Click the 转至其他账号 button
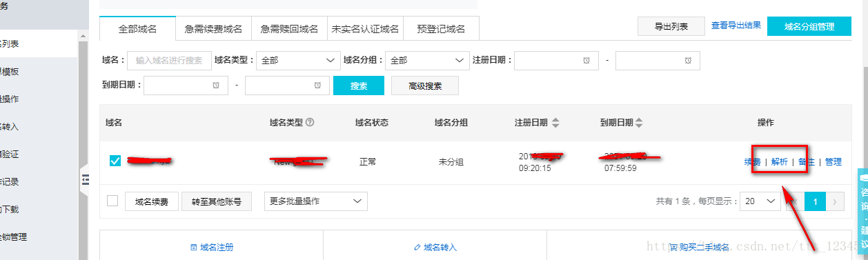Image resolution: width=868 pixels, height=260 pixels. pyautogui.click(x=217, y=201)
